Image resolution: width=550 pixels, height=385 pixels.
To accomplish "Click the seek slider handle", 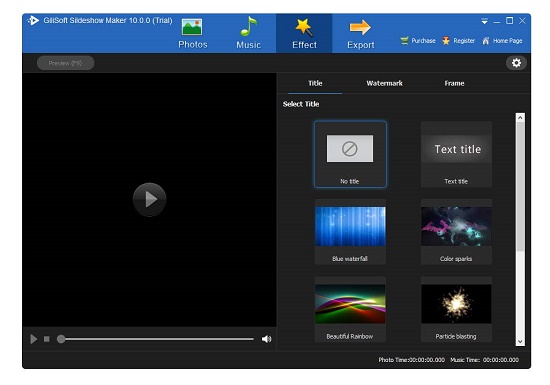I will pos(61,339).
